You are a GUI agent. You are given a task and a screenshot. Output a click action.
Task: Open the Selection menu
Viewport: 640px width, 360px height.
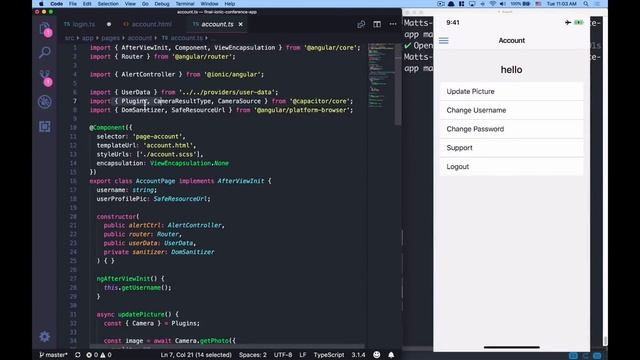108,4
